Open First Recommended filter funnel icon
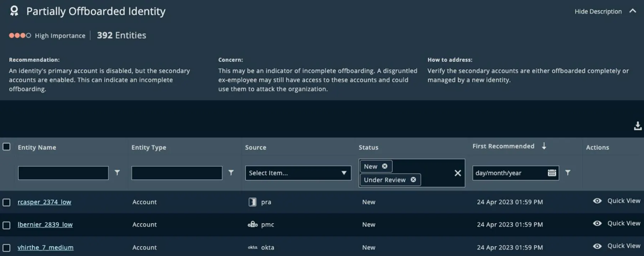Image resolution: width=644 pixels, height=256 pixels. (568, 173)
